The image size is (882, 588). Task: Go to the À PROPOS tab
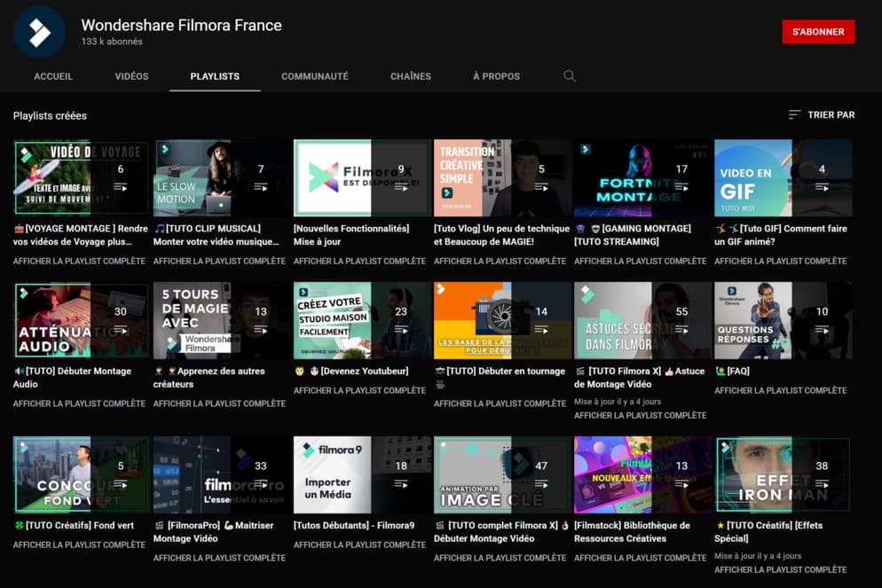click(496, 76)
